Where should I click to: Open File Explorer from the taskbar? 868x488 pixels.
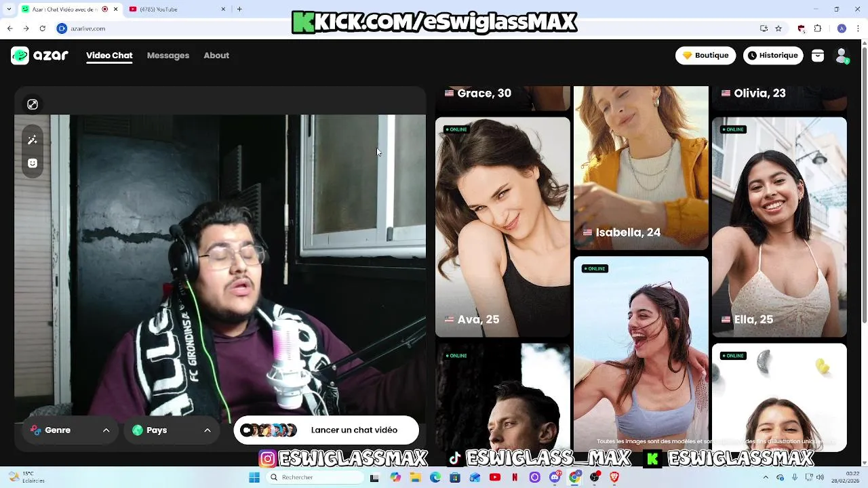tap(415, 477)
